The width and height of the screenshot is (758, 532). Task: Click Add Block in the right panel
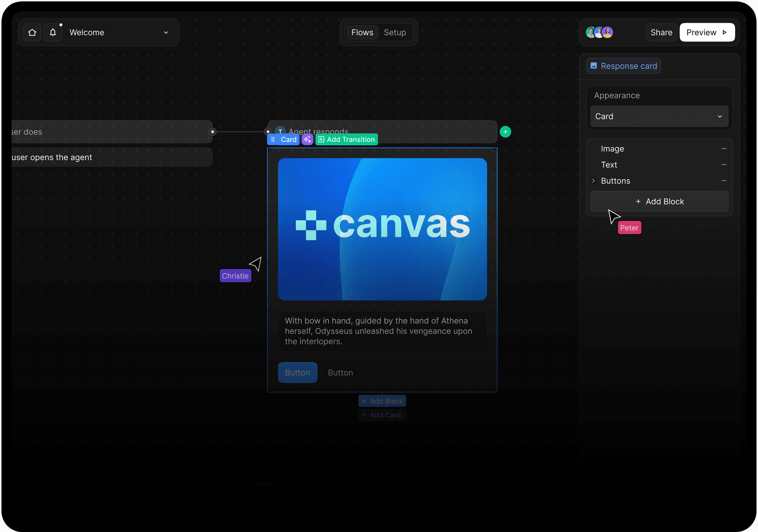(x=659, y=202)
